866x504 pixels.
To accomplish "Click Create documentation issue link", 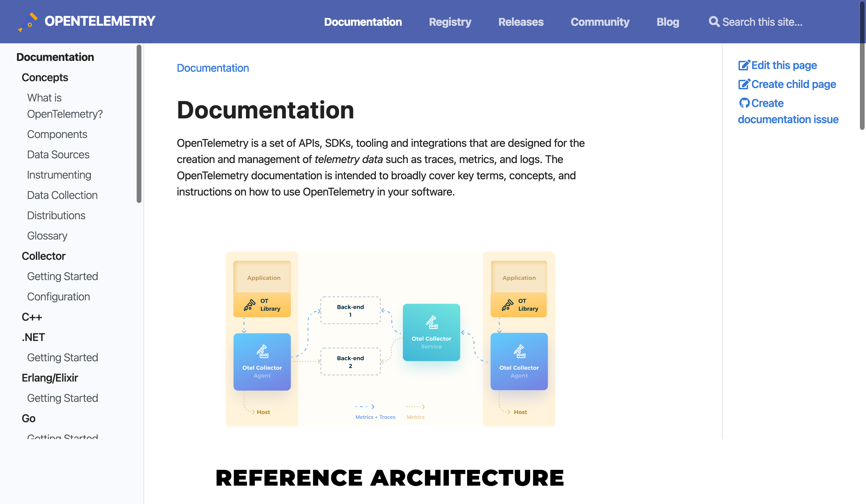I will click(x=788, y=111).
